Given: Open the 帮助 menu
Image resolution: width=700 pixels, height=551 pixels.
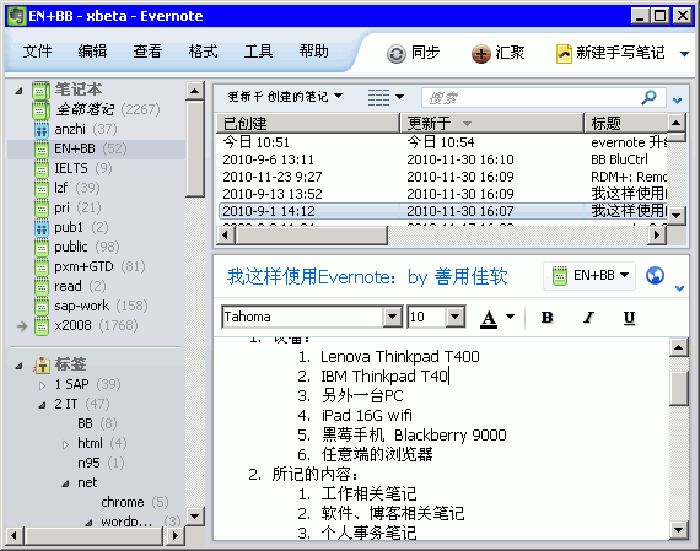Looking at the screenshot, I should coord(314,51).
